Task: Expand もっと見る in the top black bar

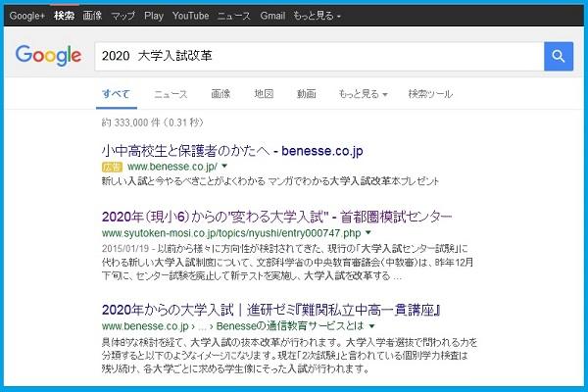Action: pos(317,16)
